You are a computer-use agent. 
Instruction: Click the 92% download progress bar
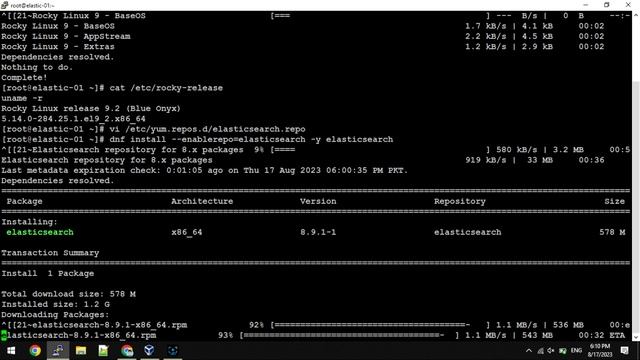tap(380, 325)
